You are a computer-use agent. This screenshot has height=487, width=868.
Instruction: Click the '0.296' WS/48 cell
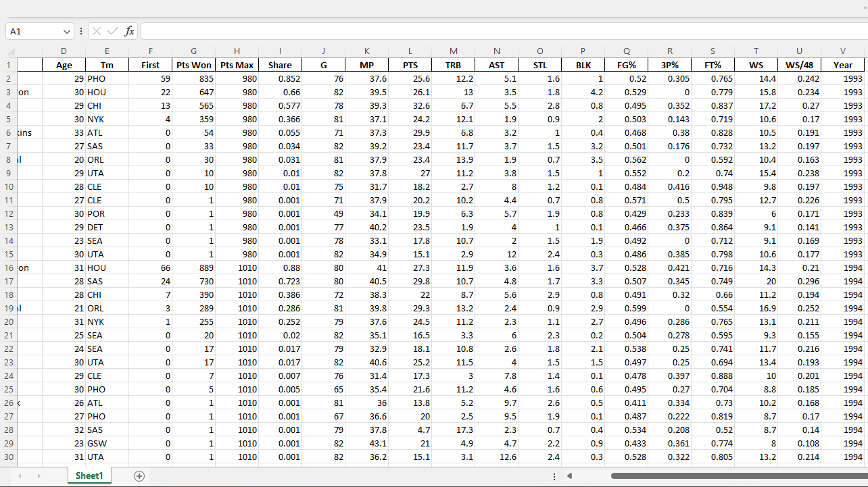799,281
